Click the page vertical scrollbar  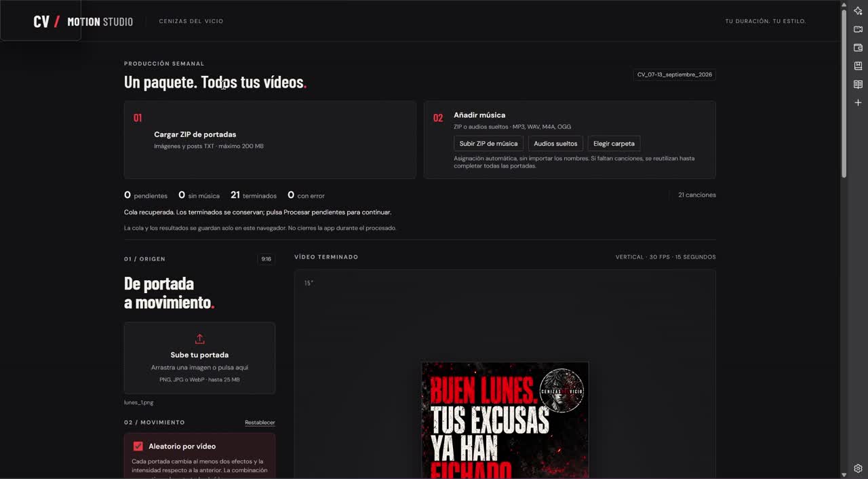[x=844, y=94]
